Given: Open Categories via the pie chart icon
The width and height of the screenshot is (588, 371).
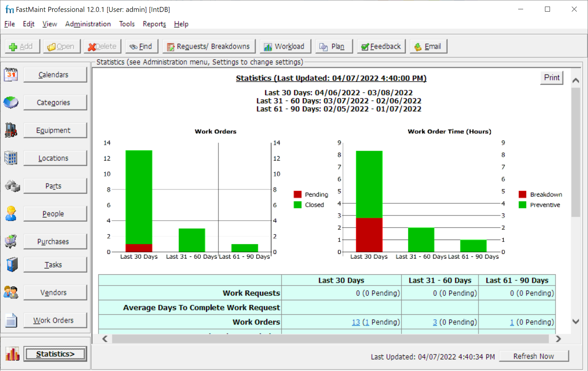Looking at the screenshot, I should click(x=11, y=102).
